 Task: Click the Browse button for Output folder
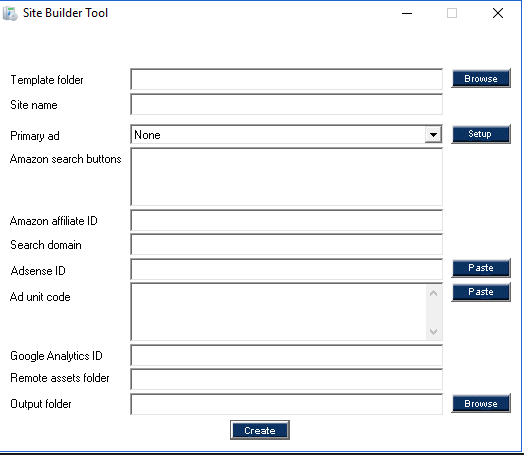(x=481, y=403)
